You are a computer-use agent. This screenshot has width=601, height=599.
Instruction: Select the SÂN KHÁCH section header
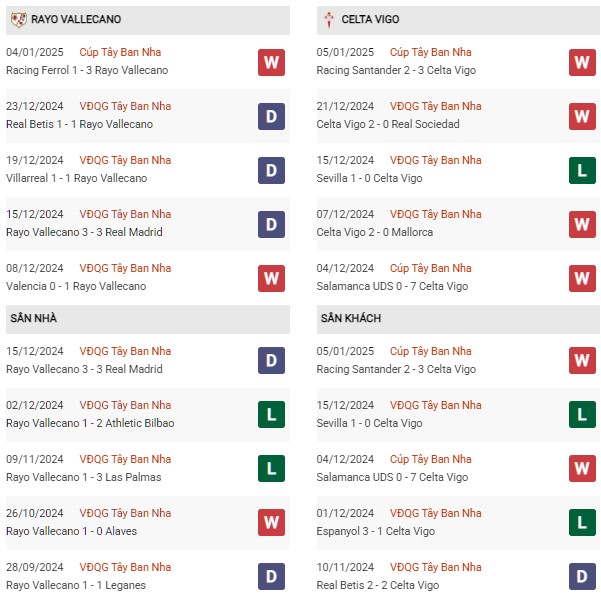pos(458,319)
